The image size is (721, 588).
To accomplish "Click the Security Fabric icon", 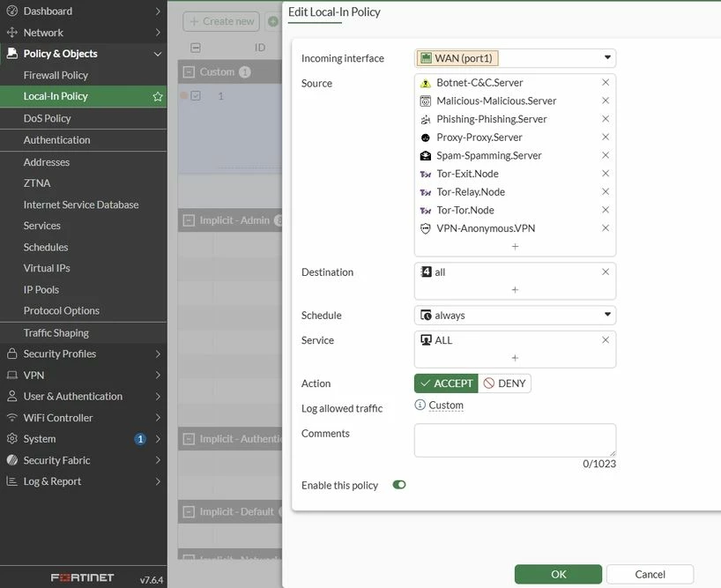I will coord(12,460).
